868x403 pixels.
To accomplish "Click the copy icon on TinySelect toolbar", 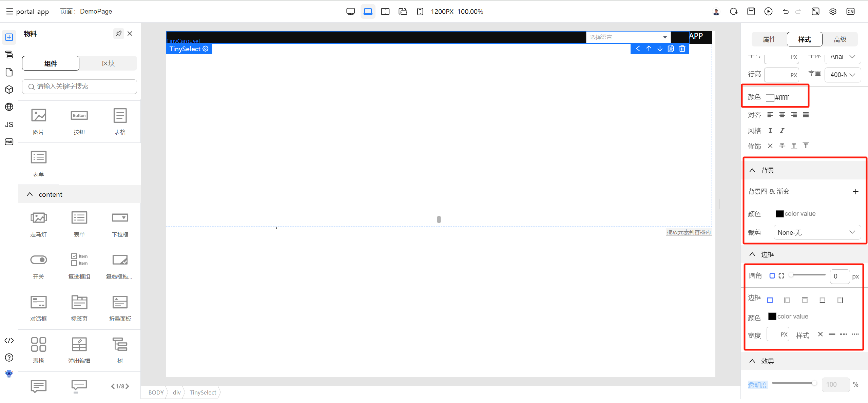I will (671, 49).
